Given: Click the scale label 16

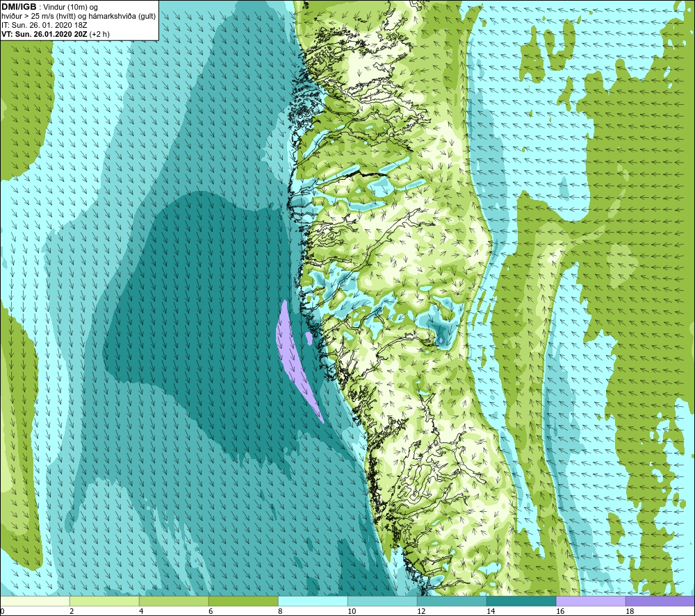Looking at the screenshot, I should [560, 611].
